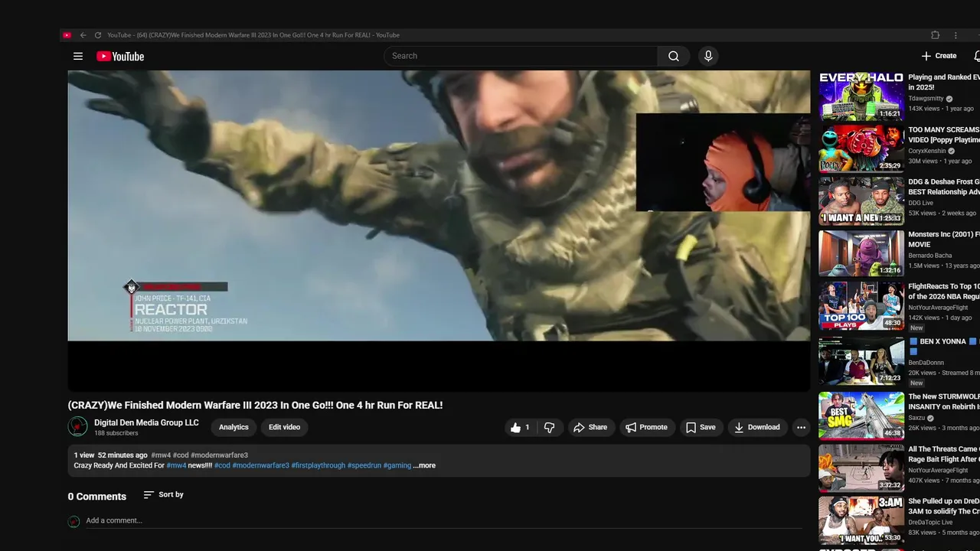
Task: Open DDG Live channel name
Action: [921, 203]
